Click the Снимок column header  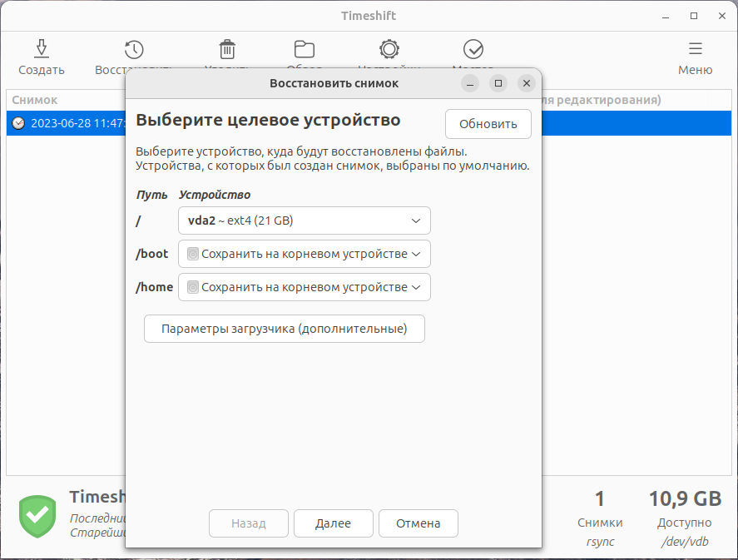click(x=35, y=100)
